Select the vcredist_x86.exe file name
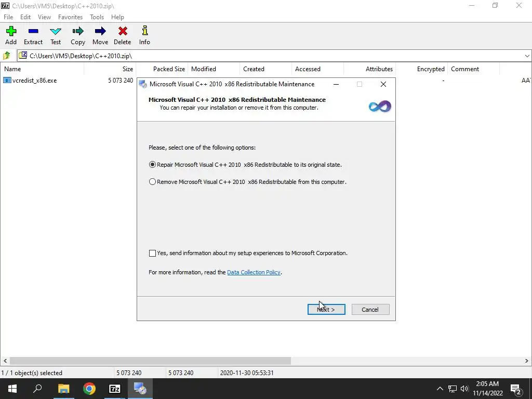This screenshot has width=532, height=399. tap(35, 81)
